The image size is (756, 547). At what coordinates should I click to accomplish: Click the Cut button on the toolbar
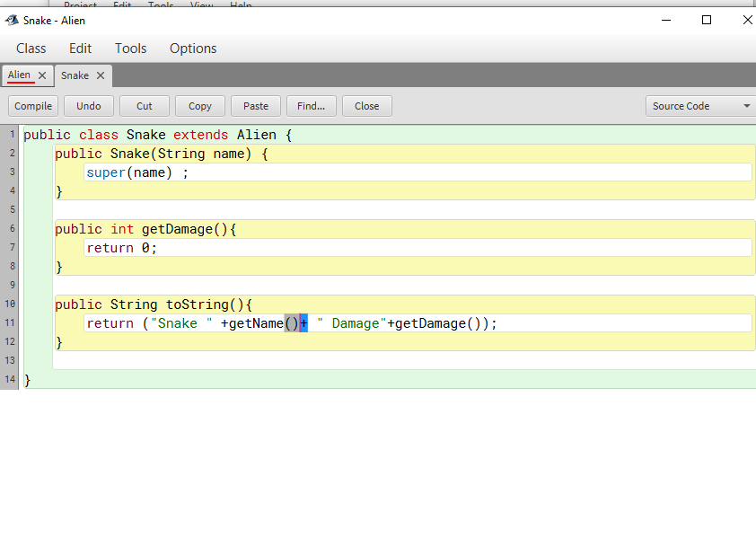pos(144,105)
